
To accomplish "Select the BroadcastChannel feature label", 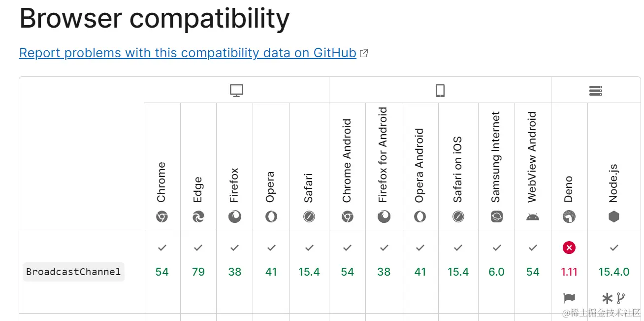I will [73, 272].
